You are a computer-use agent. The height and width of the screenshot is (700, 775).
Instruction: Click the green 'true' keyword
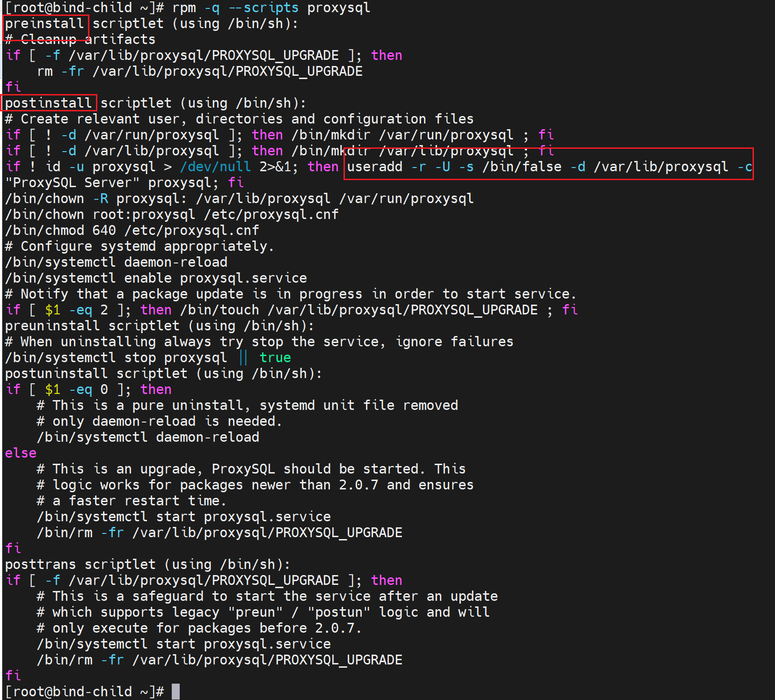tap(275, 358)
